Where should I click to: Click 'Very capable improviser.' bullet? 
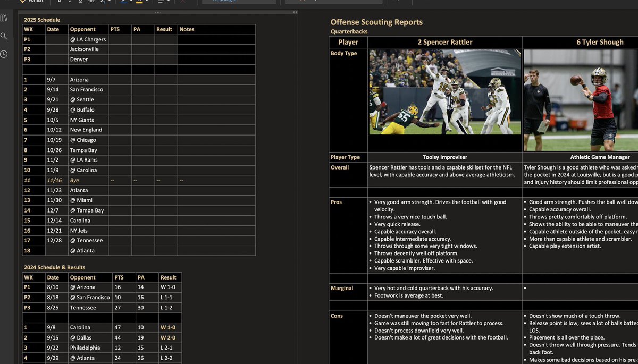(x=404, y=268)
